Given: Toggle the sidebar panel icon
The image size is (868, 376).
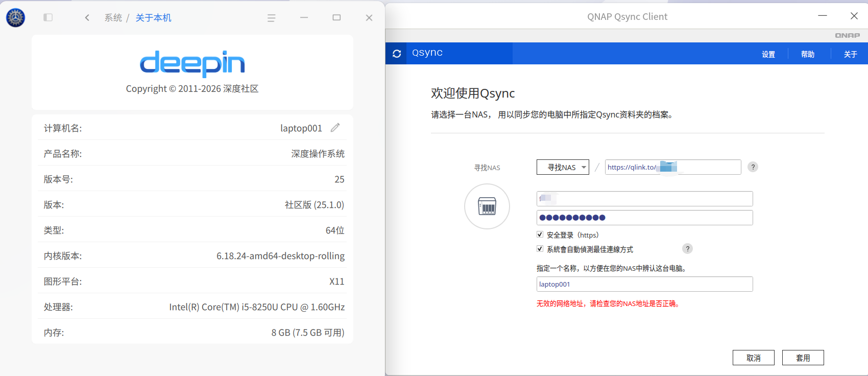Looking at the screenshot, I should 48,17.
